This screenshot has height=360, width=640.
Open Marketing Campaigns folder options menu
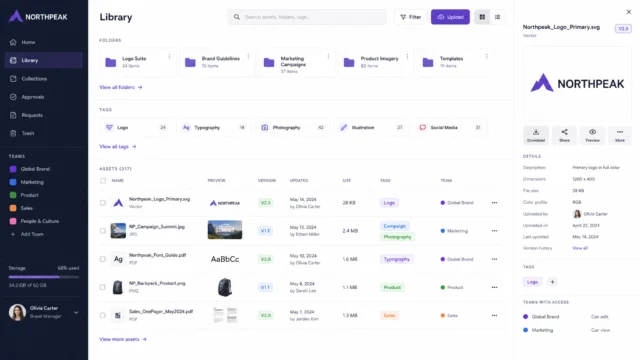click(328, 57)
